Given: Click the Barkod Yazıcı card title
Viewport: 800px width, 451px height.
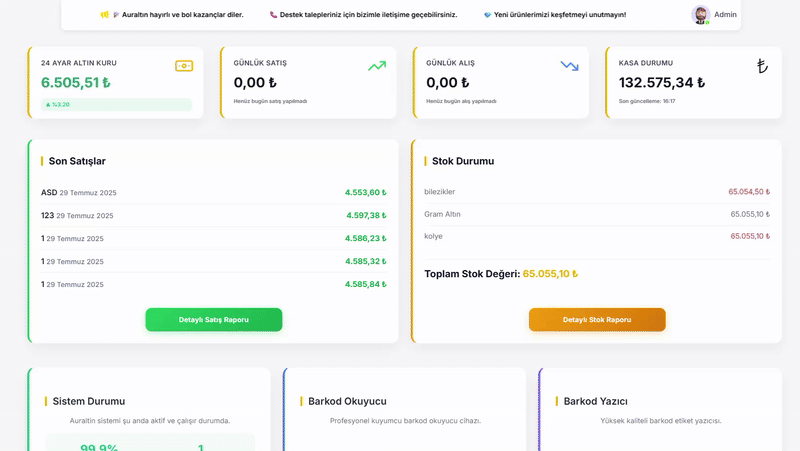Looking at the screenshot, I should [595, 402].
